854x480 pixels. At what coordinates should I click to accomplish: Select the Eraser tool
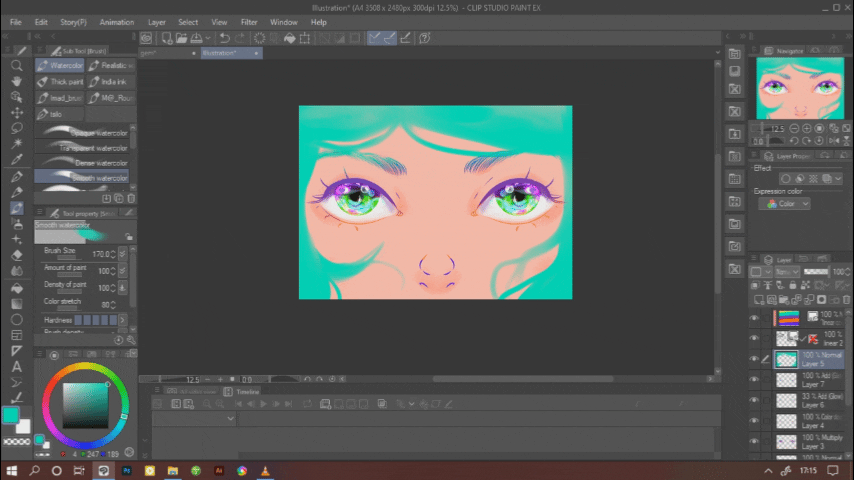point(17,255)
